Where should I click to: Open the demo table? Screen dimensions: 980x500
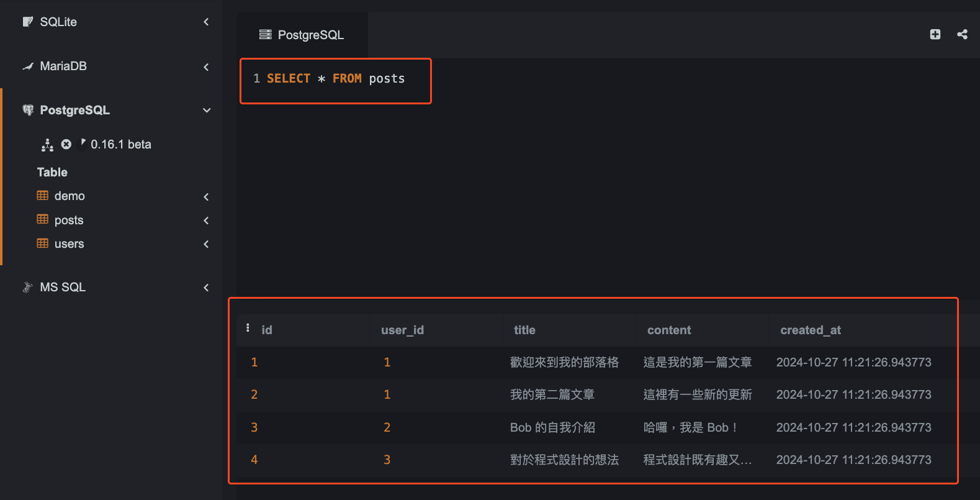[x=70, y=196]
